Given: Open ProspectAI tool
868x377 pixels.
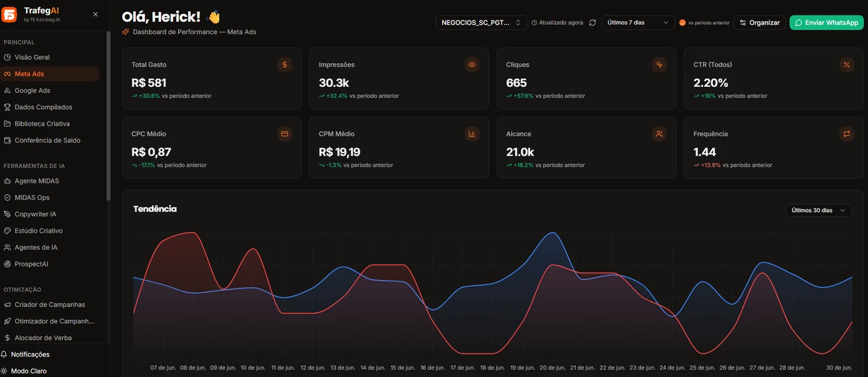Looking at the screenshot, I should click(x=50, y=264).
